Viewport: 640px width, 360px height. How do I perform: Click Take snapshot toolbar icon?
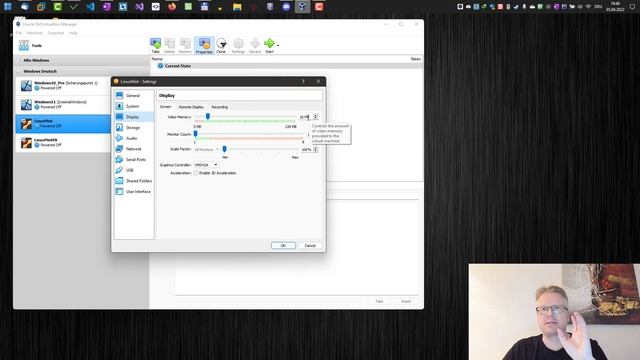click(156, 45)
